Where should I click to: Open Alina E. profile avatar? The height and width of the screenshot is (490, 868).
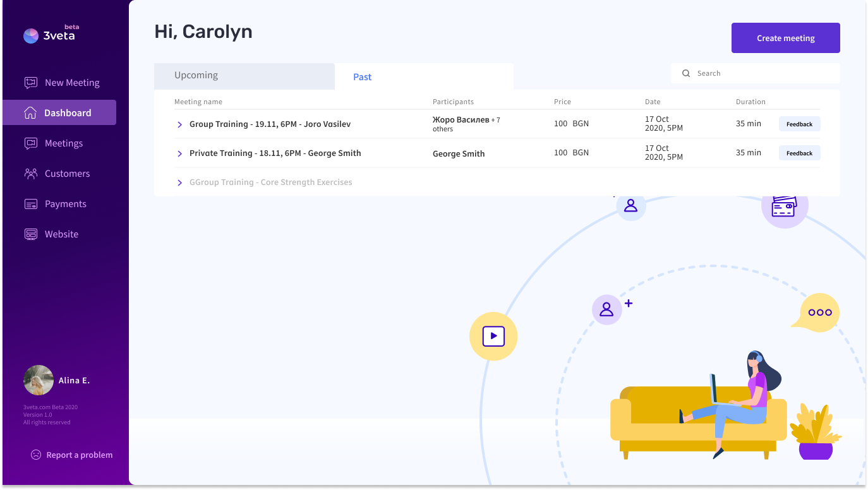tap(39, 380)
